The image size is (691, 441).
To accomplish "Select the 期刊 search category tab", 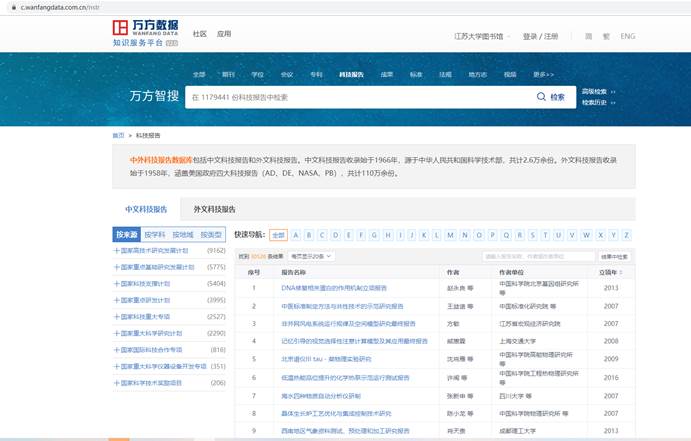I will point(228,74).
